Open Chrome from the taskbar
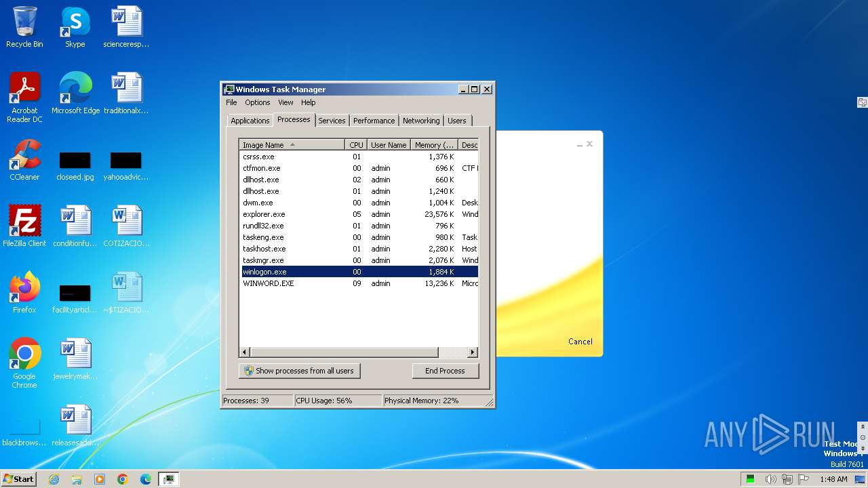The image size is (868, 488). tap(123, 479)
